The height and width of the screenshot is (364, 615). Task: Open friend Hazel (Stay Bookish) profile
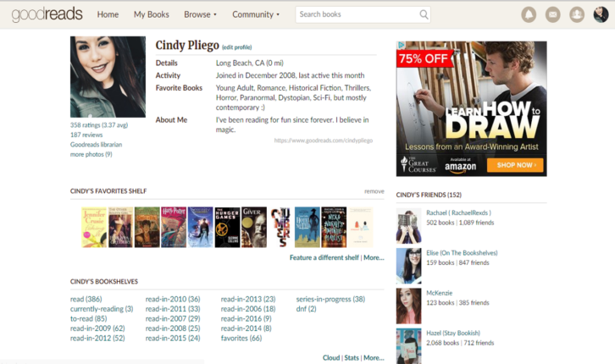453,333
